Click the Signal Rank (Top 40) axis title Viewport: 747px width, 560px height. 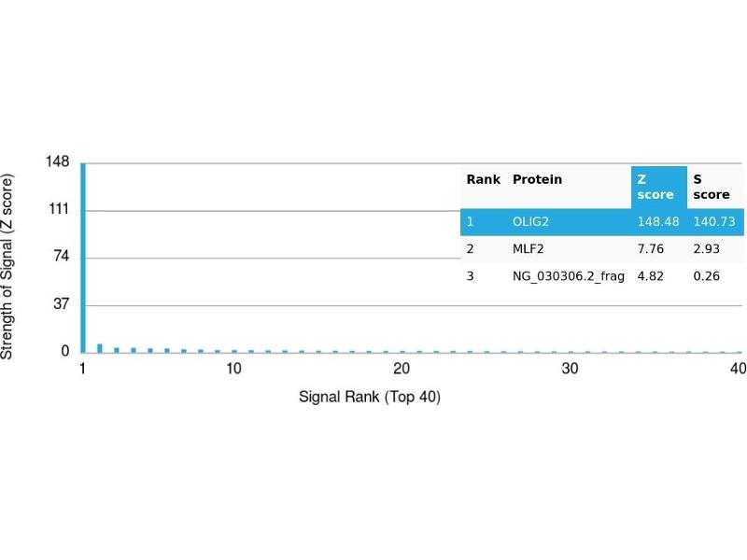[x=370, y=397]
